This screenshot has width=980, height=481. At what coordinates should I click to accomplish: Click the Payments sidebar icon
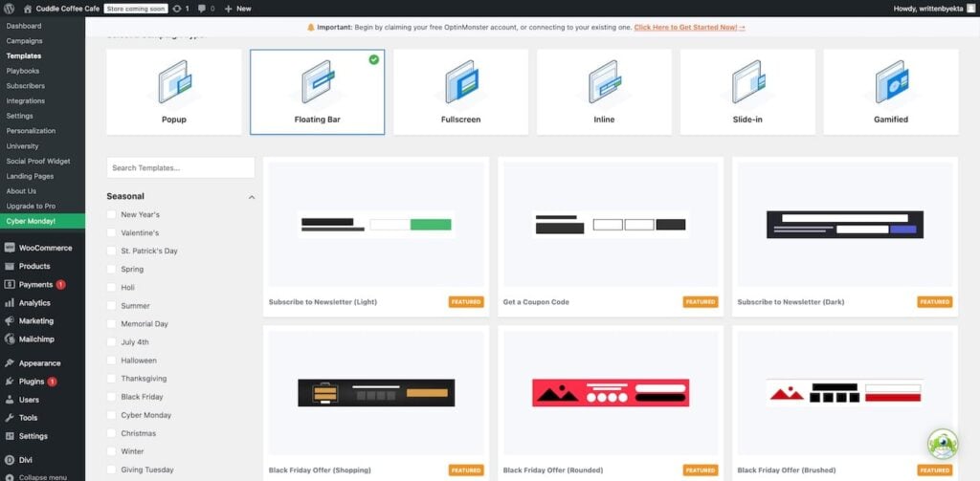pos(10,284)
